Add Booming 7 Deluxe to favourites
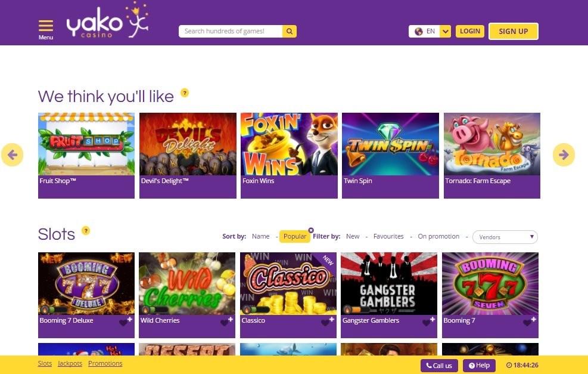Screen dimensions: 588x374 [125, 322]
